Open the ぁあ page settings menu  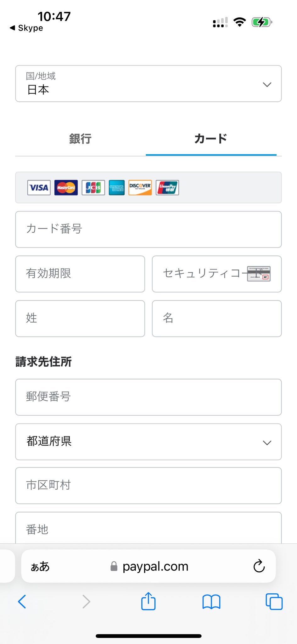tap(40, 566)
